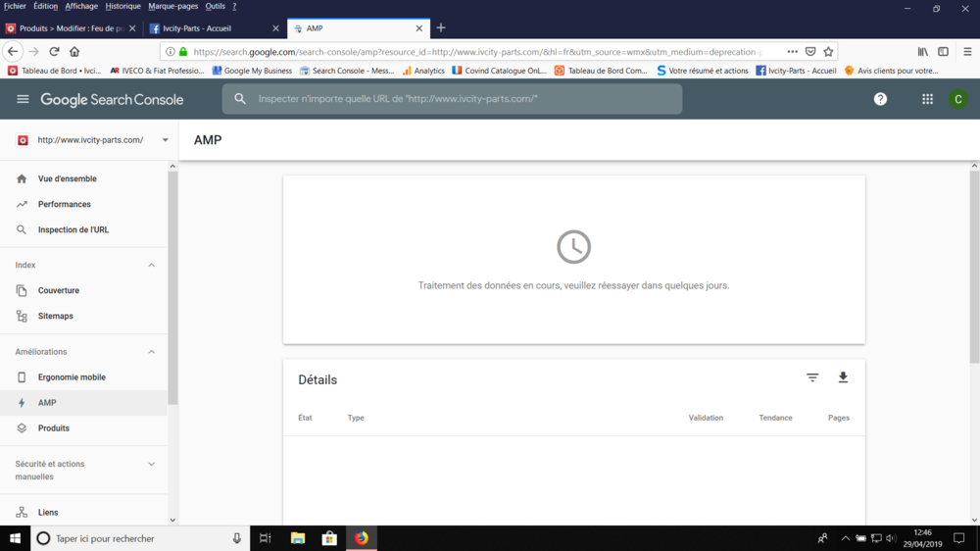Open the Historique menu

[x=122, y=6]
